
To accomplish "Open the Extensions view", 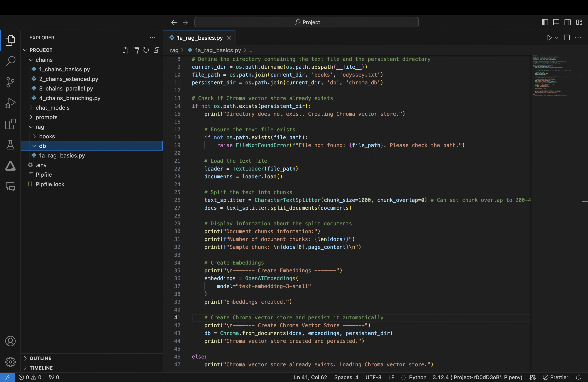I will (10, 124).
